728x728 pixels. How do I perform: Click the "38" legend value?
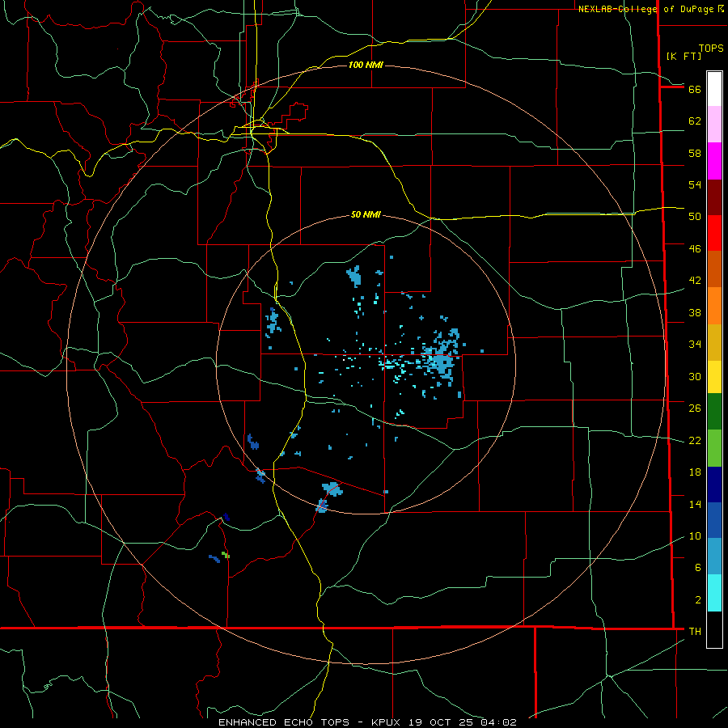point(695,313)
